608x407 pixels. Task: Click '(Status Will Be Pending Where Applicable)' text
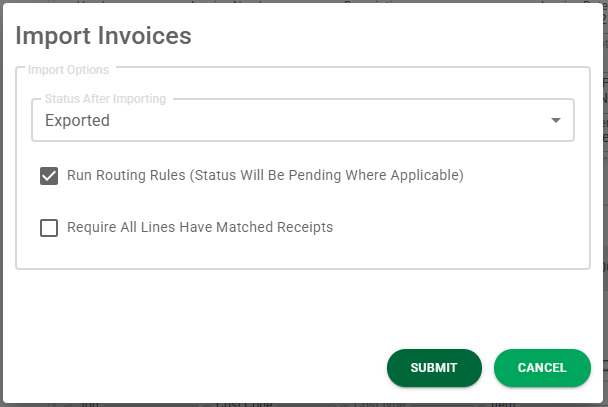coord(326,175)
